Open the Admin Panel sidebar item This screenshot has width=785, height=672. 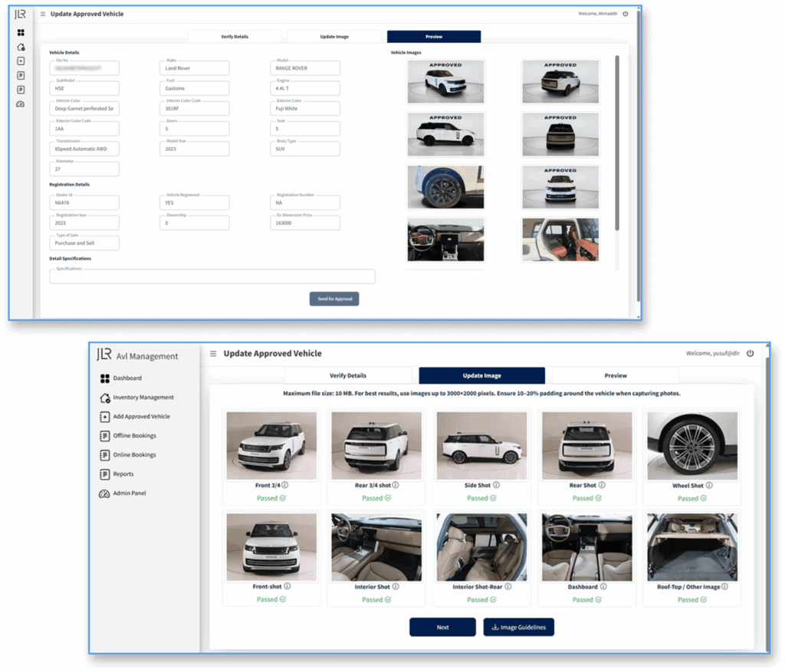(129, 493)
